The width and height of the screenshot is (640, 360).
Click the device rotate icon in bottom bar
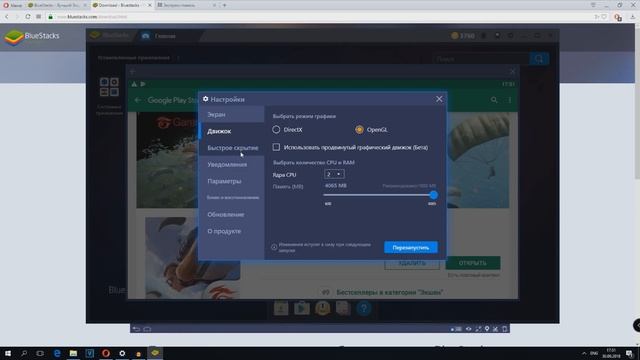coord(505,329)
